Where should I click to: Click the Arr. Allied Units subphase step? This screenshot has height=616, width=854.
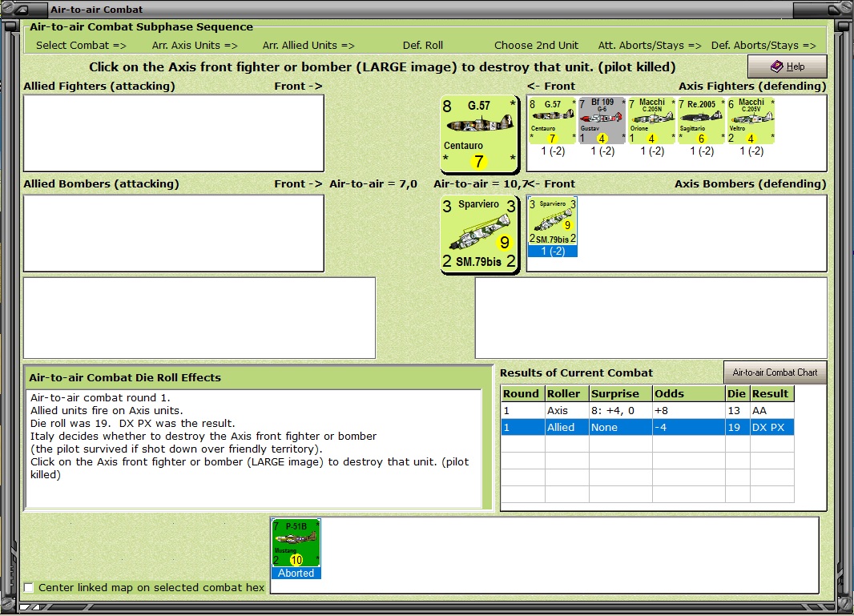pyautogui.click(x=308, y=45)
